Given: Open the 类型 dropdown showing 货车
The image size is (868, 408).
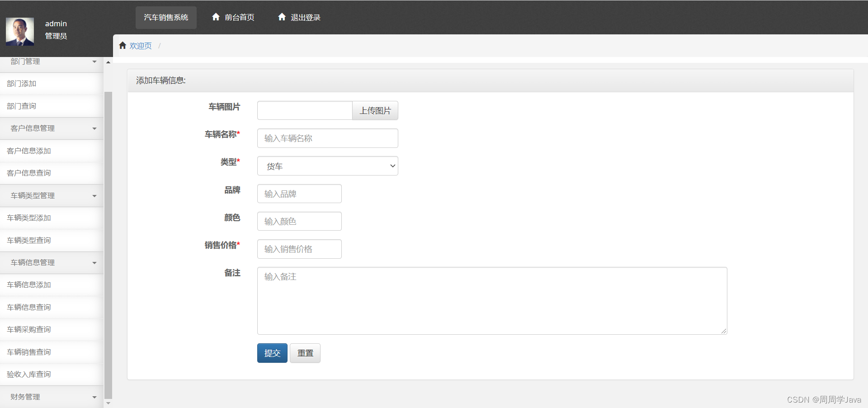Looking at the screenshot, I should (327, 166).
